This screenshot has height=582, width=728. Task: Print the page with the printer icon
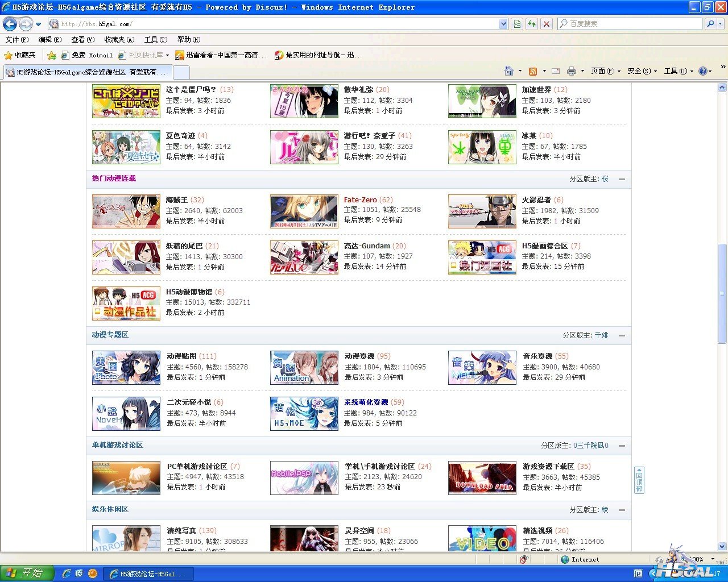pyautogui.click(x=571, y=71)
